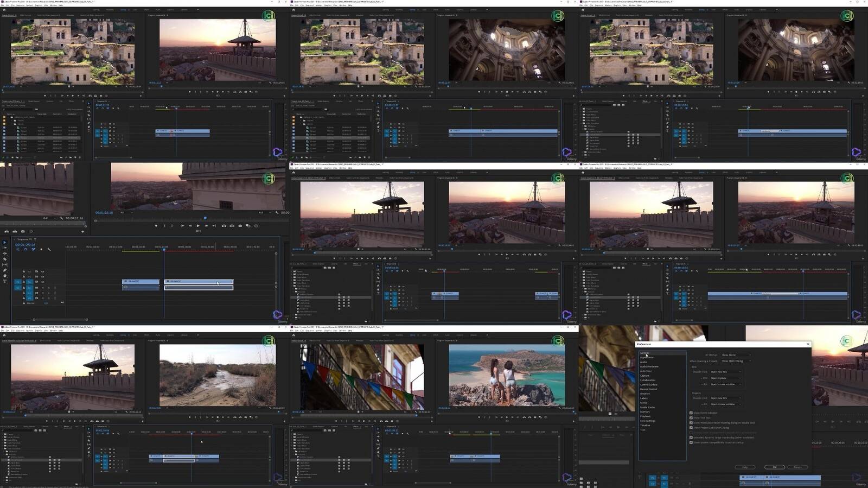Pick the Hand tool in the enlarged timeline toolbar

[x=5, y=276]
